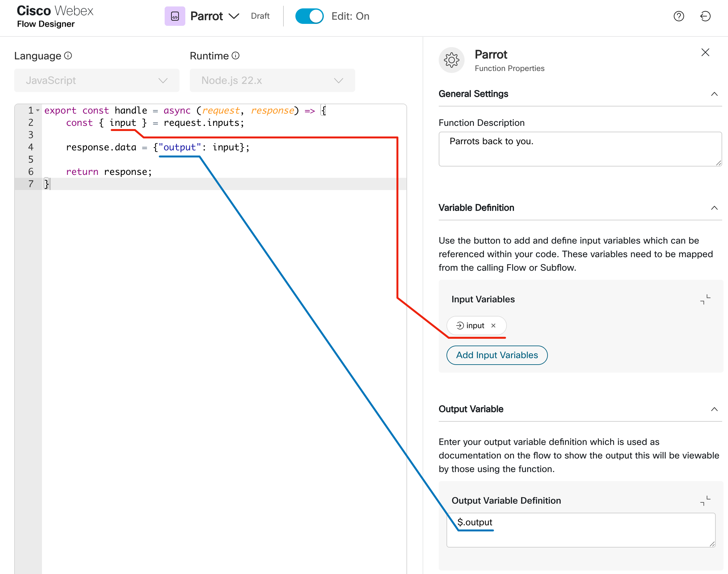Click the Runtime info icon
This screenshot has width=728, height=574.
point(235,55)
